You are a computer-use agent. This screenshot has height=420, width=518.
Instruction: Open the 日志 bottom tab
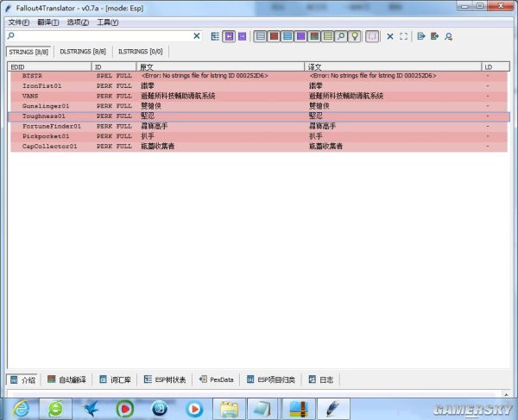[321, 379]
